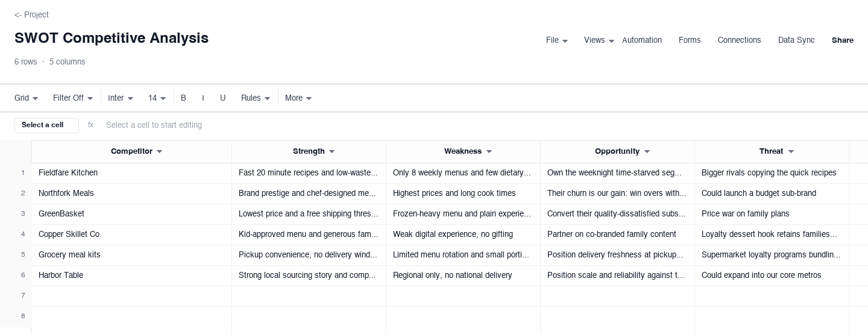Open the File menu
The width and height of the screenshot is (868, 334).
(x=556, y=40)
